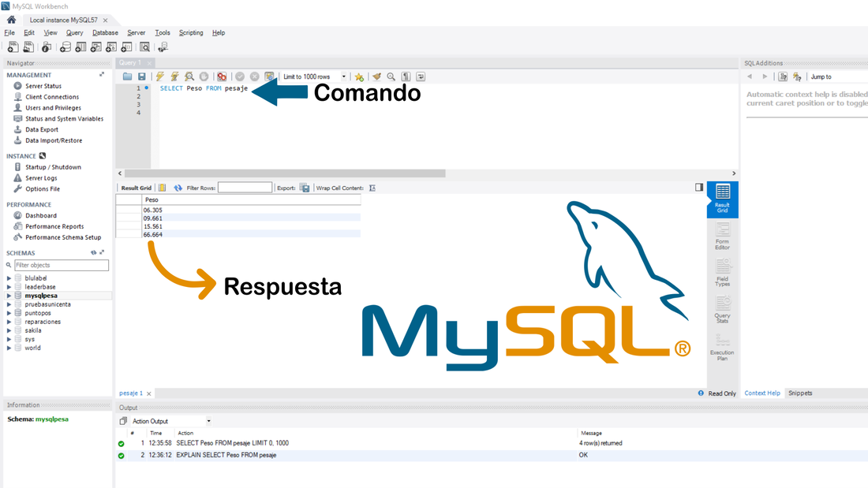Create a new stored procedure icon

coord(111,47)
